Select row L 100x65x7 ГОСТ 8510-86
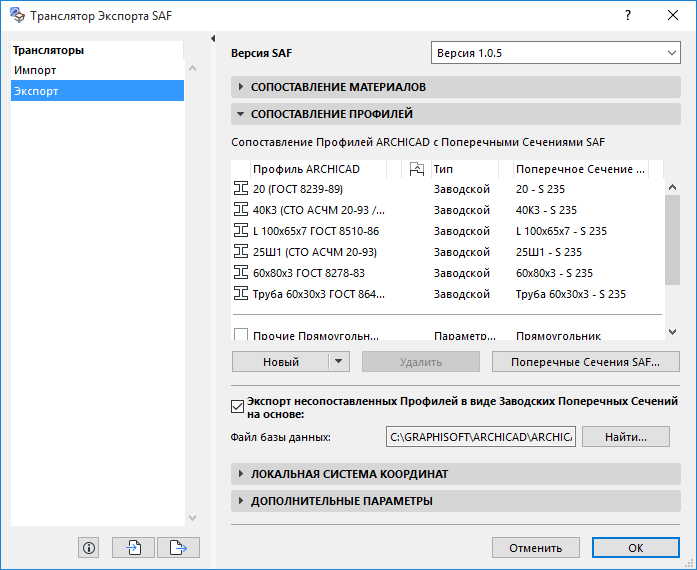 pos(448,230)
